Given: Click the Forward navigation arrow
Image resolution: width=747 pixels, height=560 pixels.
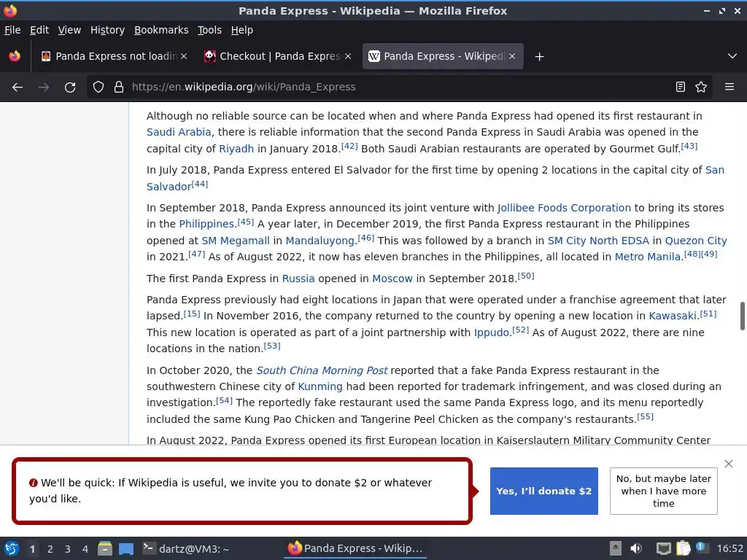Looking at the screenshot, I should tap(44, 87).
